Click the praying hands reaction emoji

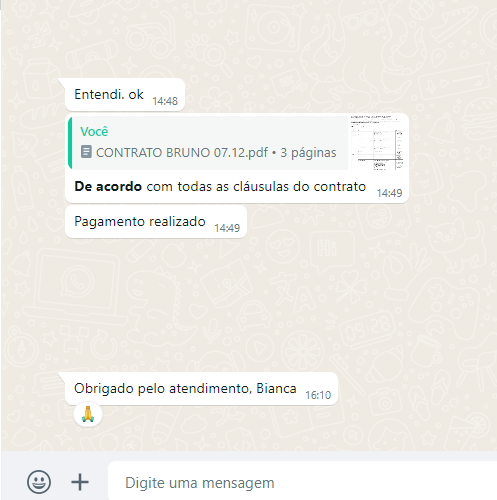[x=88, y=414]
